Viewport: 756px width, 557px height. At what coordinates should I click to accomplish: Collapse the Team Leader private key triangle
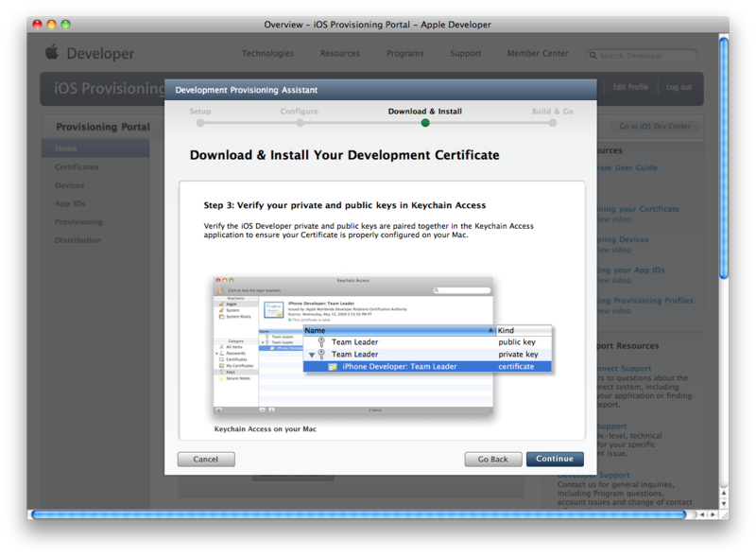point(312,355)
